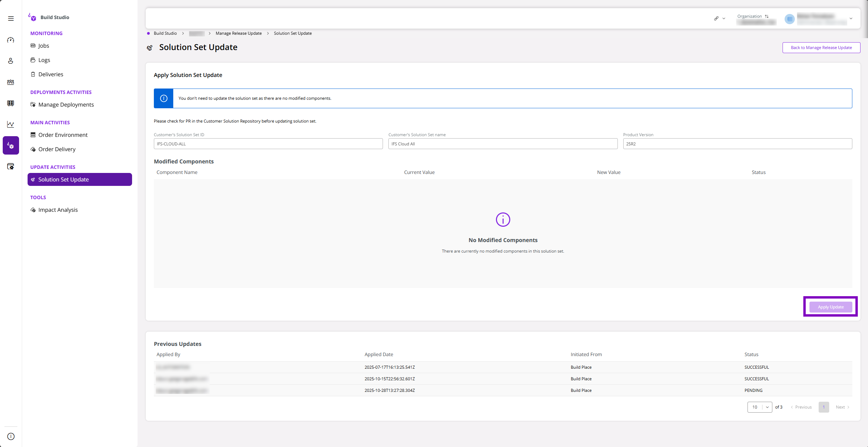The height and width of the screenshot is (447, 868).
Task: Click the Apply Update button
Action: point(830,306)
